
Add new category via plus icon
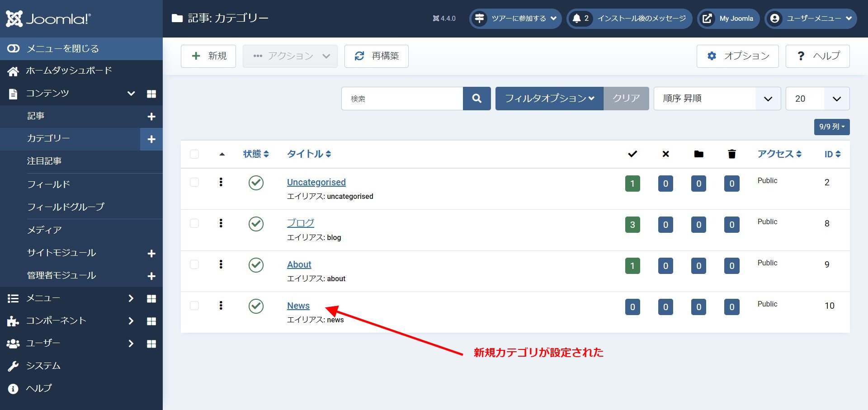(x=151, y=139)
